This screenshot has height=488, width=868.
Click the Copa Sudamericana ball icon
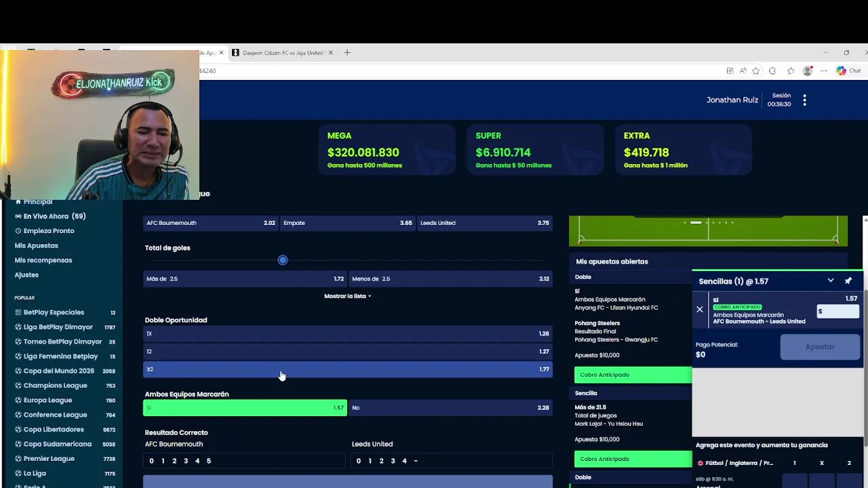click(18, 445)
